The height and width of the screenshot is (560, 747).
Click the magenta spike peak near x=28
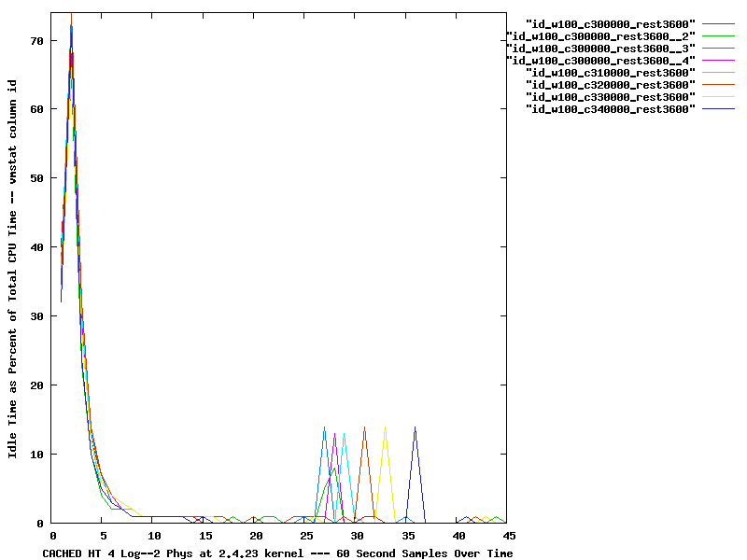(335, 434)
